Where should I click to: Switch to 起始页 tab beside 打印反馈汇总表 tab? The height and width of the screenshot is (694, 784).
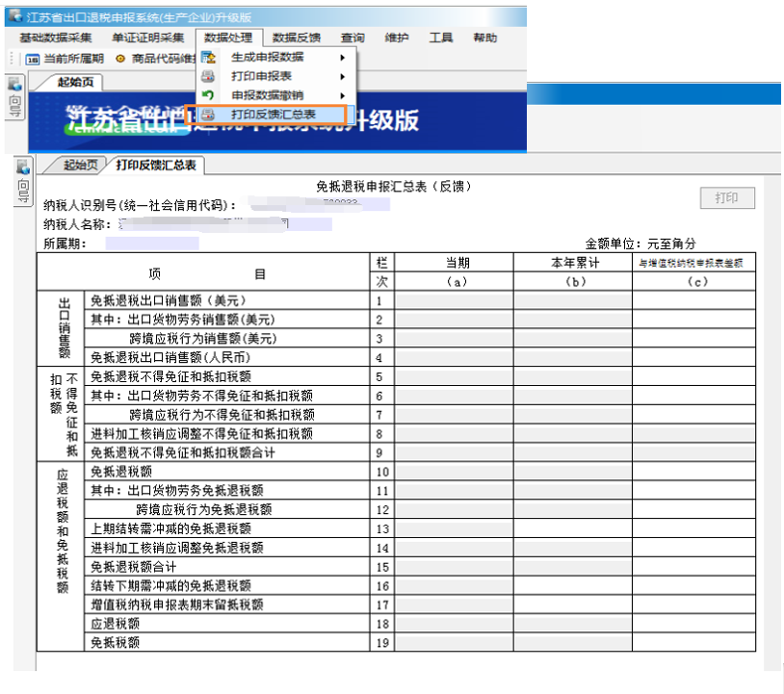(81, 165)
